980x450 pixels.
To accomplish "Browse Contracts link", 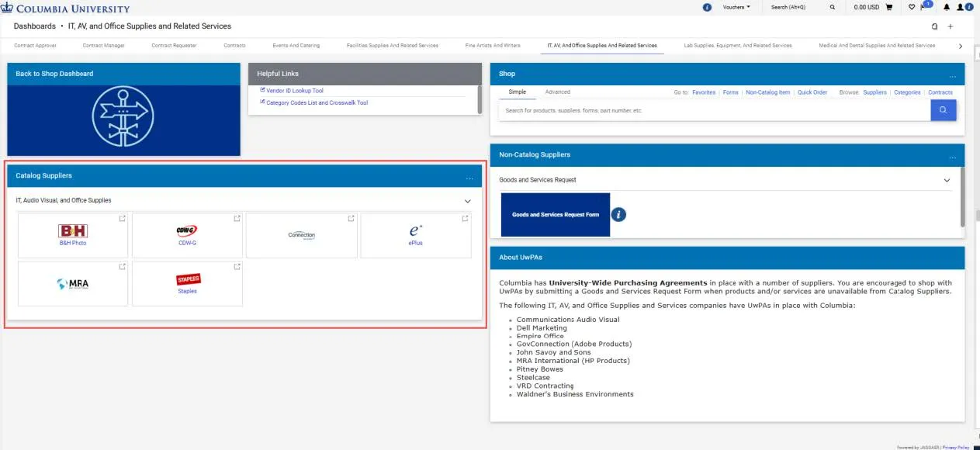I will coord(940,92).
